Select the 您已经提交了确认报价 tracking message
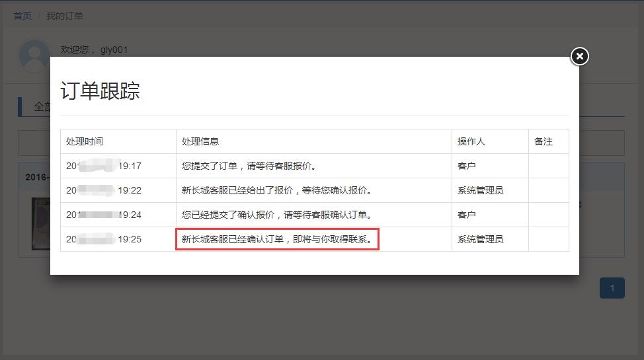Image resolution: width=644 pixels, height=360 pixels. 276,215
